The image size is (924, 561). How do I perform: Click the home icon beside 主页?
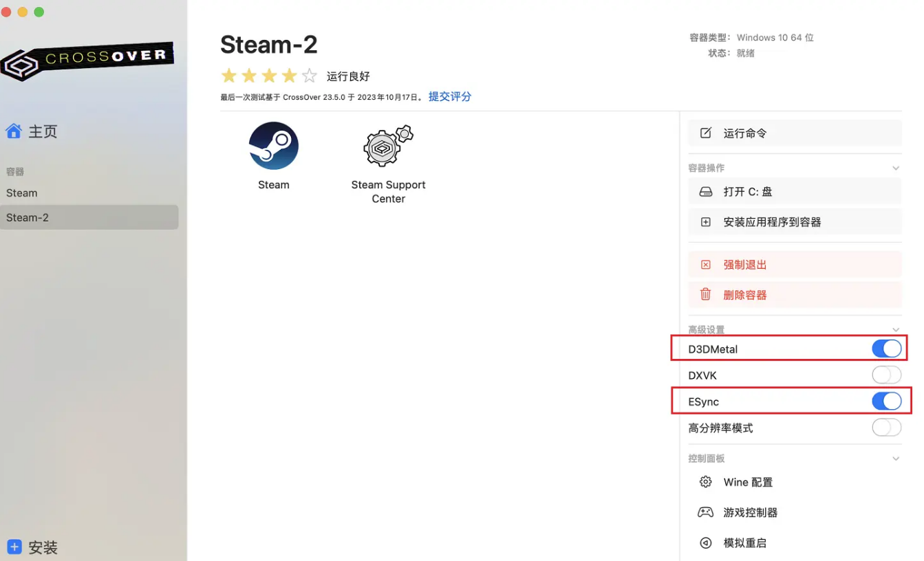(x=14, y=131)
